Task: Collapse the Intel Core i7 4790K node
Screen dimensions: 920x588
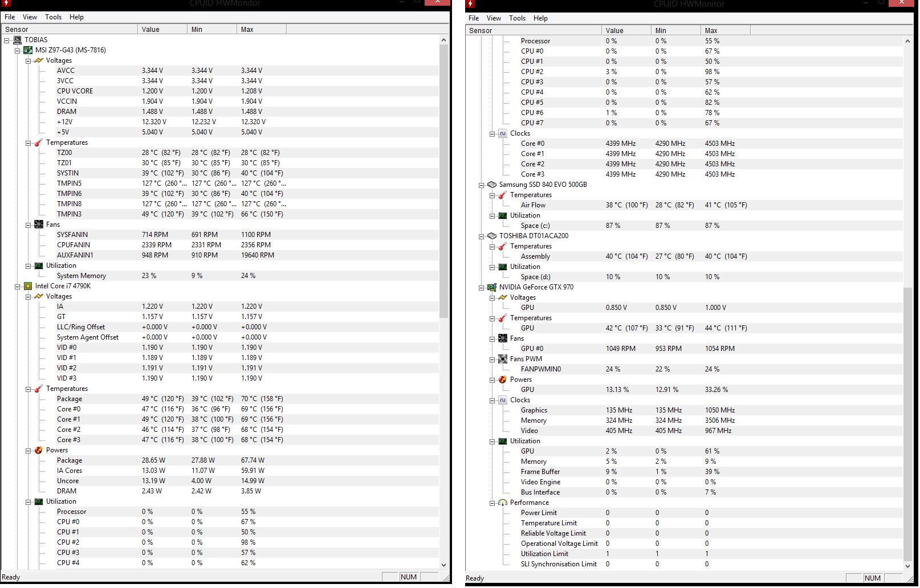Action: coord(18,287)
